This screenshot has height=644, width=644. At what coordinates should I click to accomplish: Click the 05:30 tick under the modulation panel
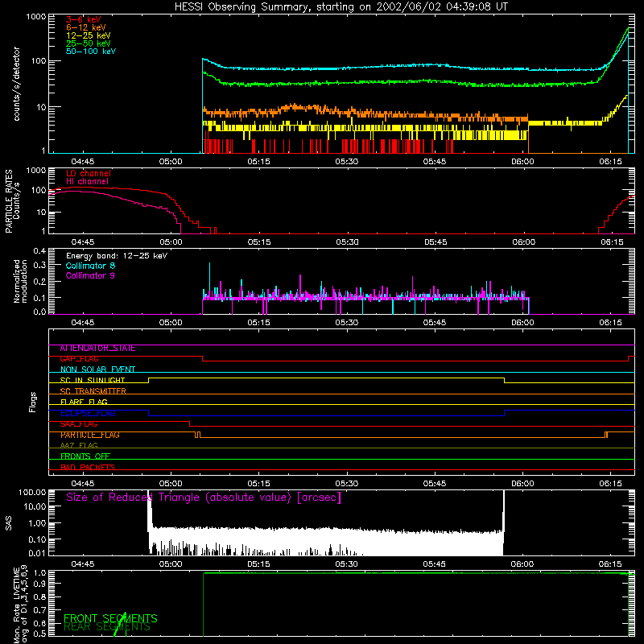(347, 323)
